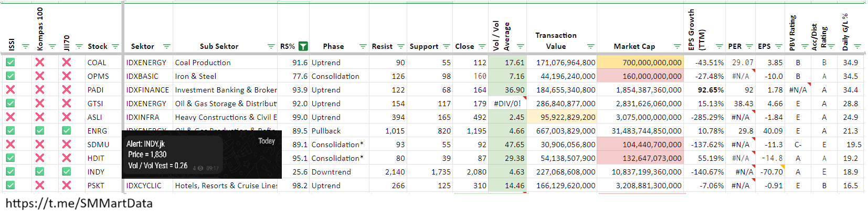Click the green Kompas 100 check for INDY

tap(39, 172)
